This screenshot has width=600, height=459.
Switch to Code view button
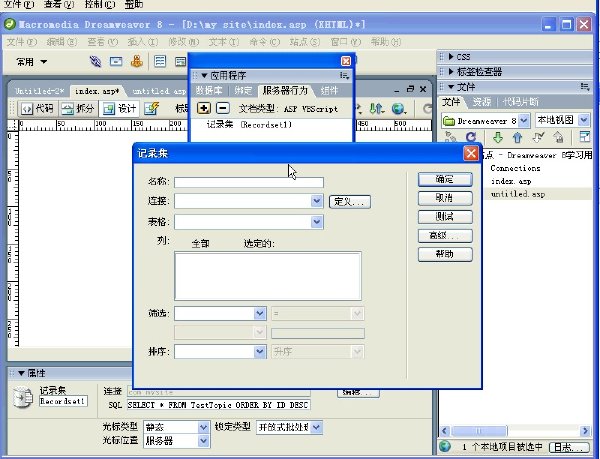point(37,109)
